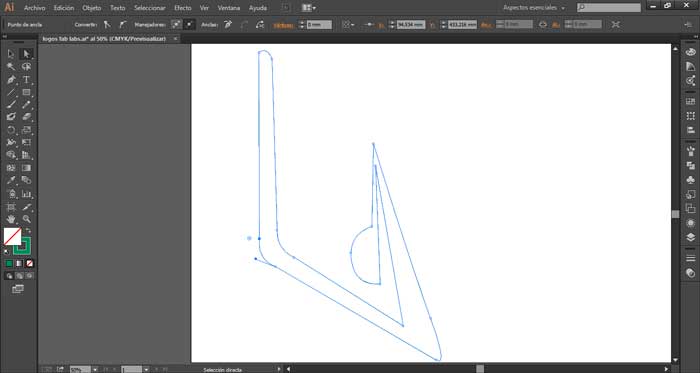Pick the Blob Brush tool
This screenshot has height=373, width=700.
tap(11, 117)
